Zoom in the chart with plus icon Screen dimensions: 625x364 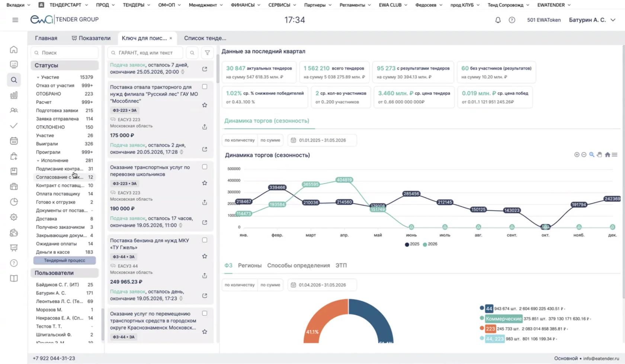click(577, 155)
